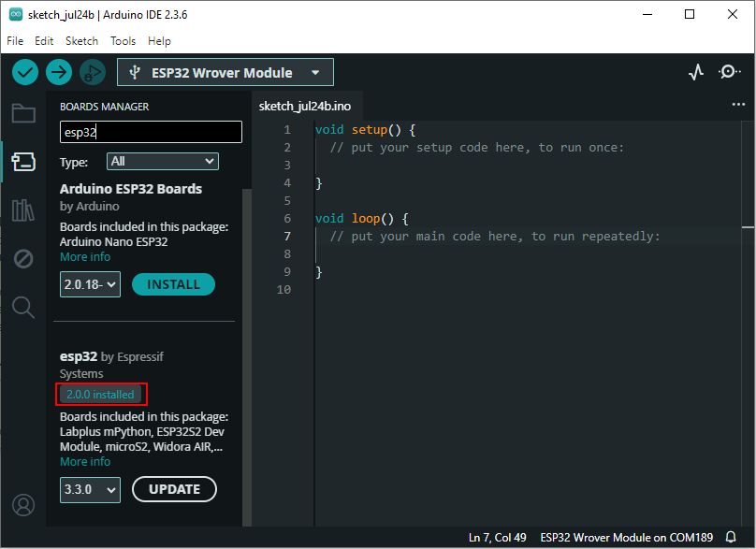Screen dimensions: 756x549
Task: Open the Search sidebar icon
Action: 23,307
